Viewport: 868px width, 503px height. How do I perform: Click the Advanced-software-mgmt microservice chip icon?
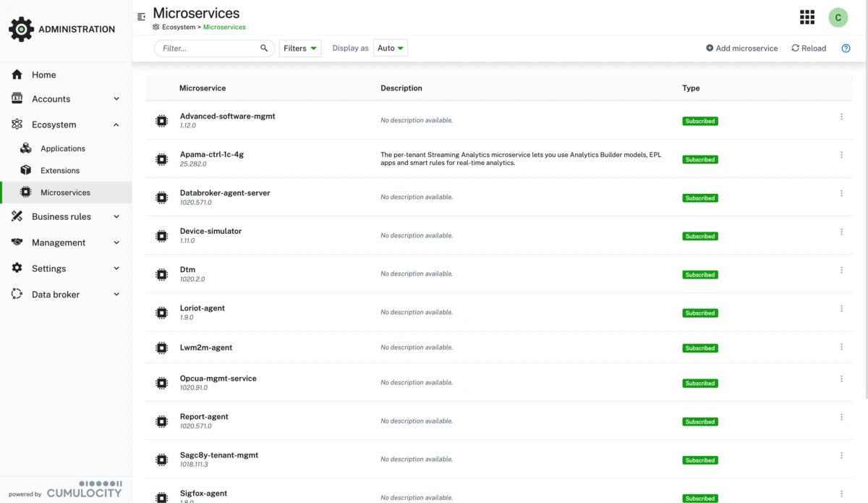tap(162, 121)
